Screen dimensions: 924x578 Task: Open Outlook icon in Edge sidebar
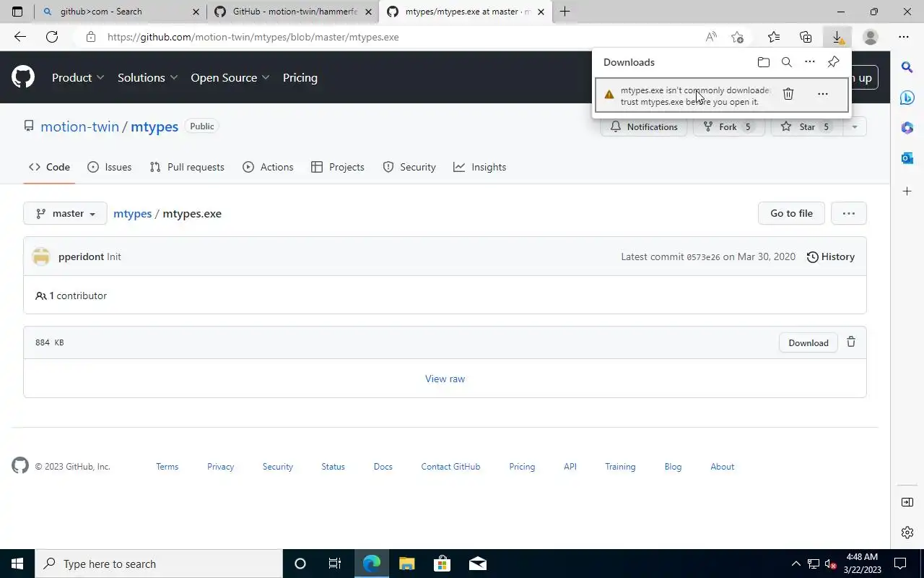coord(907,158)
